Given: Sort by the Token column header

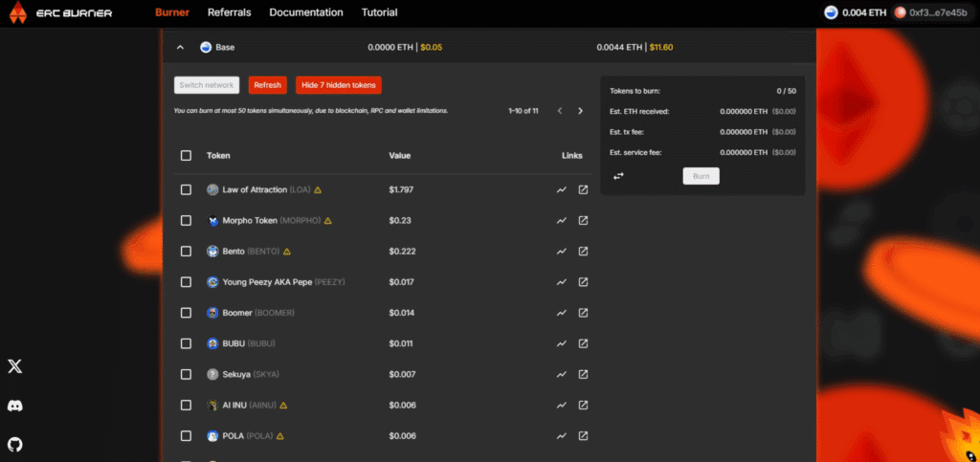Looking at the screenshot, I should point(218,156).
